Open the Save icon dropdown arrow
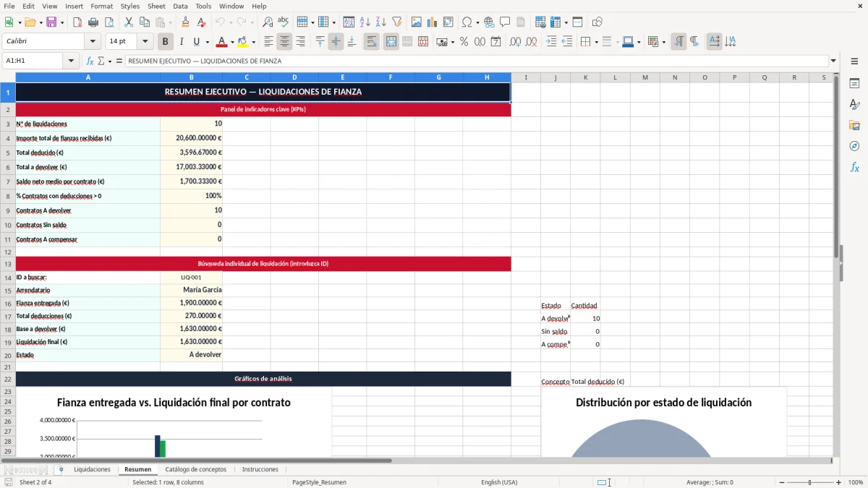Viewport: 868px width, 488px height. (x=62, y=22)
